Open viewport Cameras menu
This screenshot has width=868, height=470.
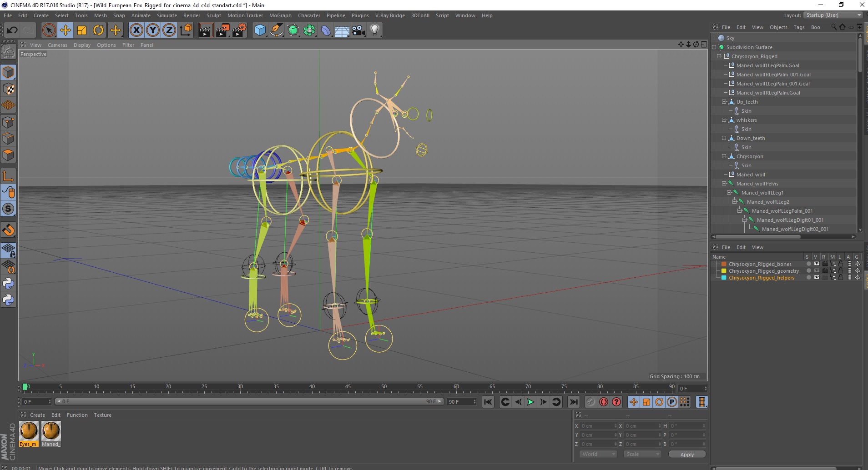tap(57, 45)
